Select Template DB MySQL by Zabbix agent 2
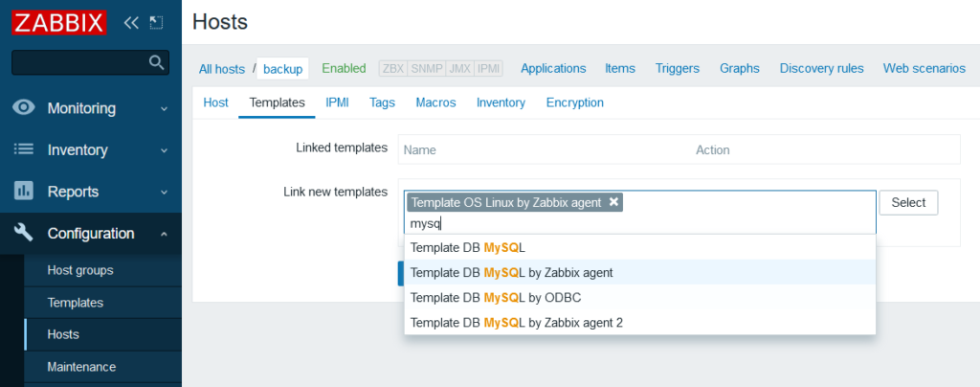 tap(516, 323)
